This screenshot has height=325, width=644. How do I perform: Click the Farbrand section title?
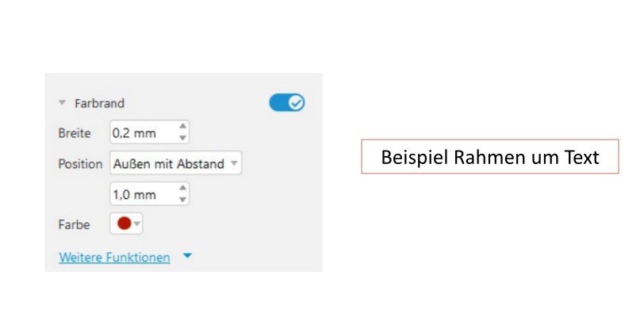[99, 103]
